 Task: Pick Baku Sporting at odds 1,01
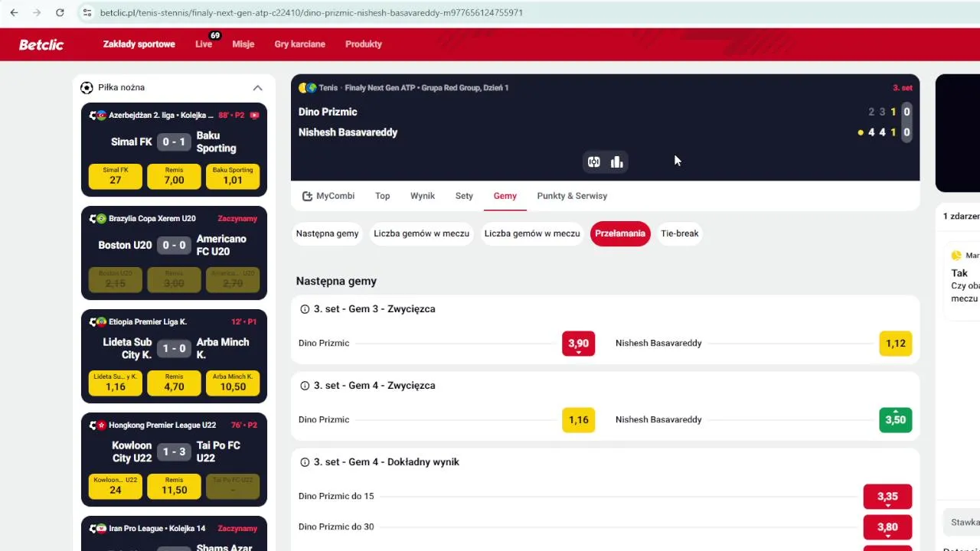pos(233,176)
